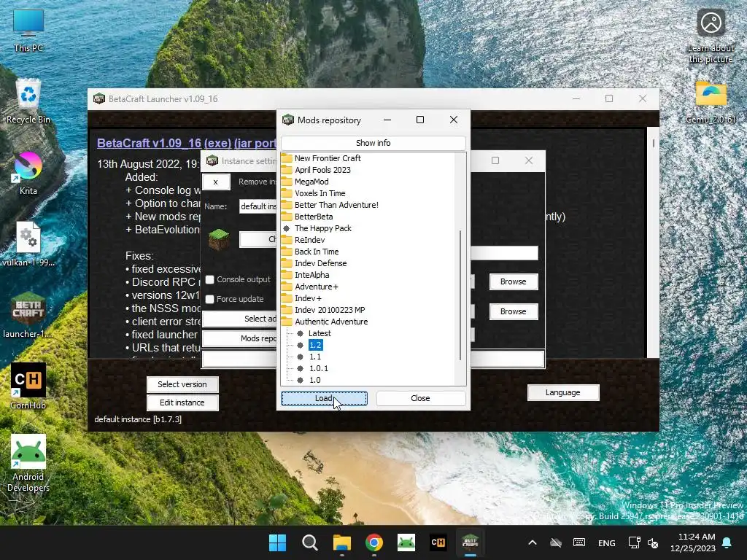Open the Adventure+ folder

317,287
